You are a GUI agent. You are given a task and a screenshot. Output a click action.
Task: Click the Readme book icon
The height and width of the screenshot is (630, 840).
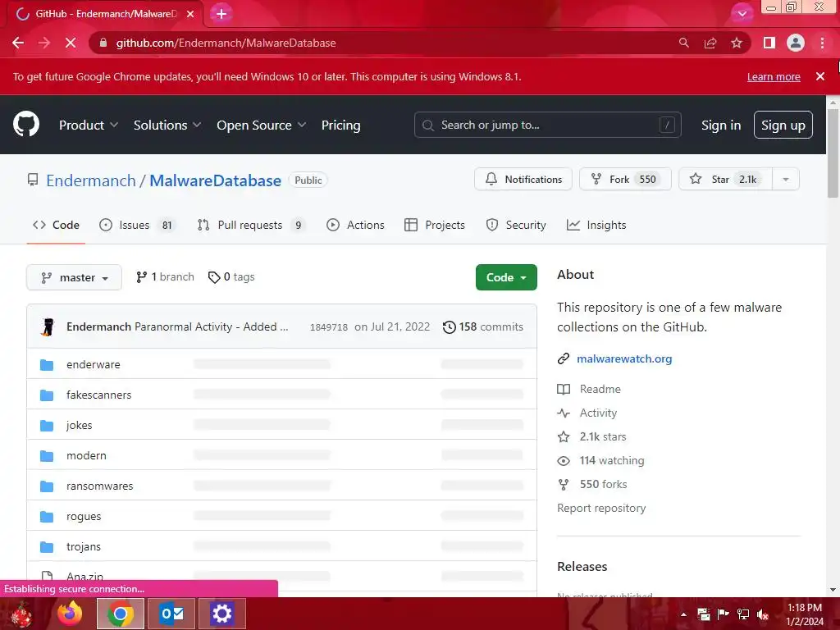pyautogui.click(x=564, y=389)
